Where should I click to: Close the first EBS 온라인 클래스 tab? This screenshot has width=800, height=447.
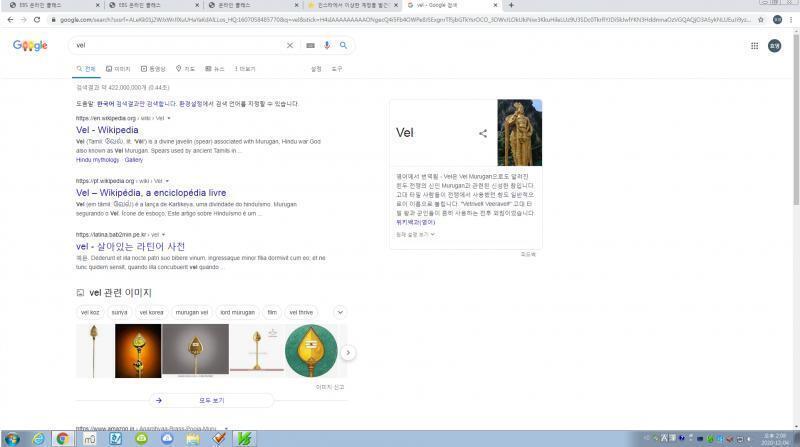coord(97,5)
